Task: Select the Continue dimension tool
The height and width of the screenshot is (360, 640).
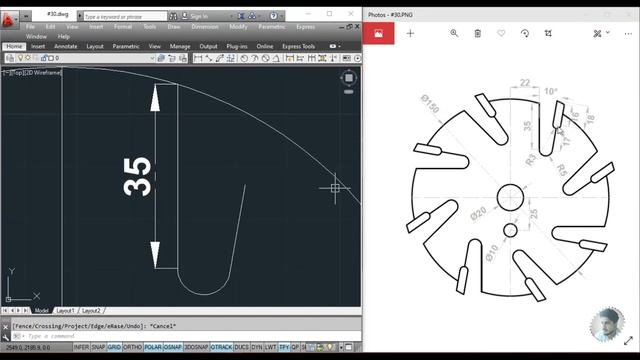Action: pyautogui.click(x=311, y=58)
